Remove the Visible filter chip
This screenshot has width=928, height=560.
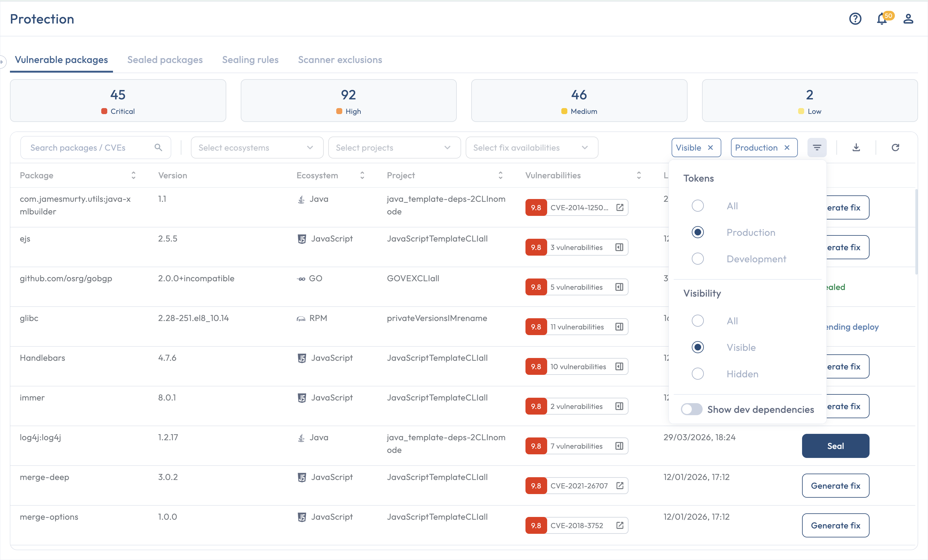tap(710, 148)
